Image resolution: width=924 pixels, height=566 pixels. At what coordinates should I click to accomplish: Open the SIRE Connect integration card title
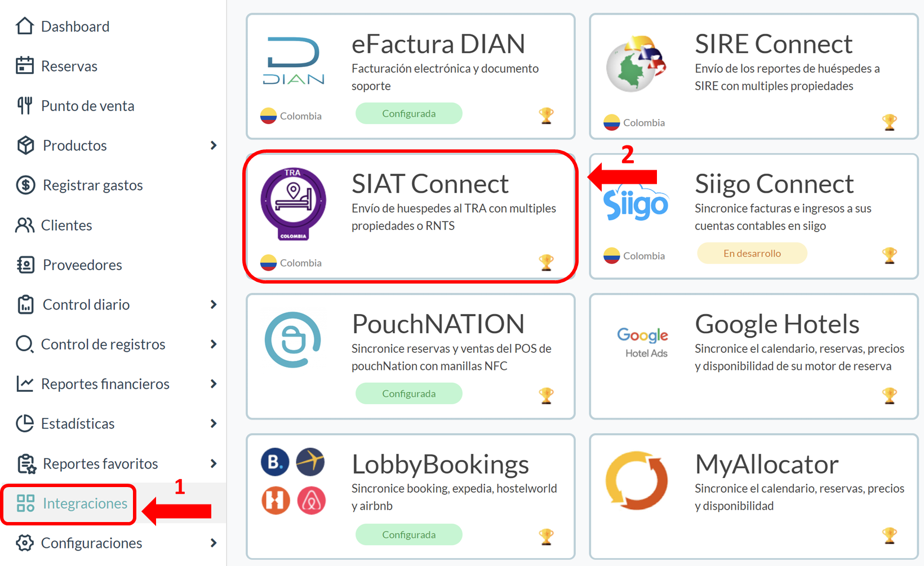(773, 44)
